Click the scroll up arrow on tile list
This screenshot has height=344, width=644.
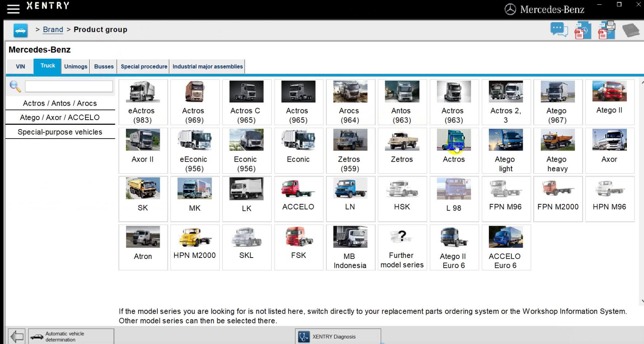(642, 83)
